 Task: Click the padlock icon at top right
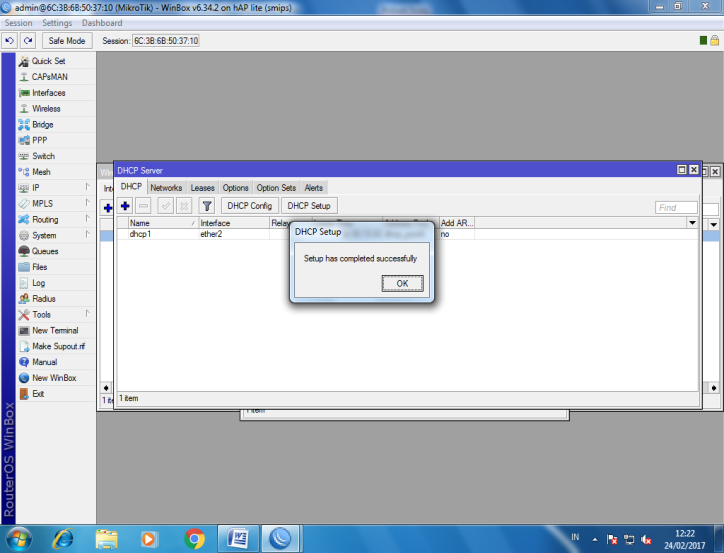714,41
